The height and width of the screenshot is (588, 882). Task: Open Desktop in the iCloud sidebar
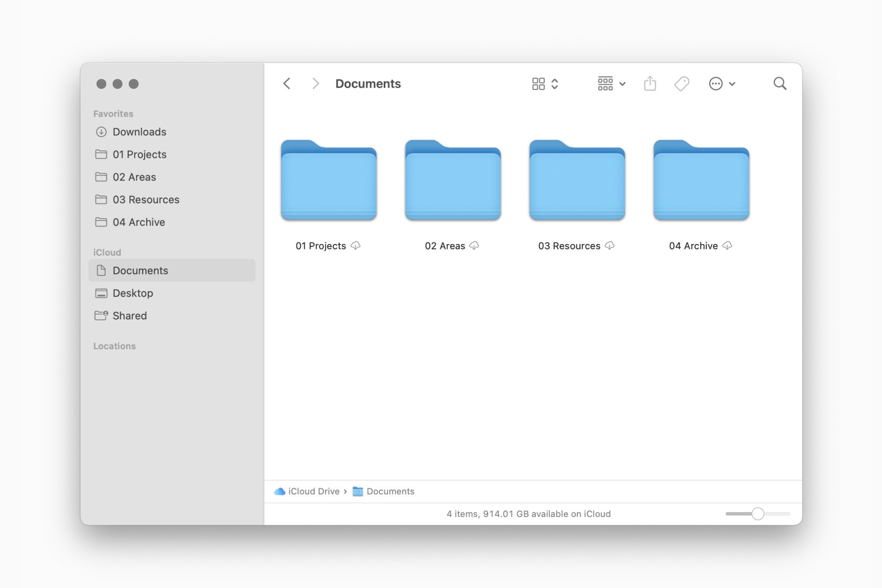click(172, 293)
